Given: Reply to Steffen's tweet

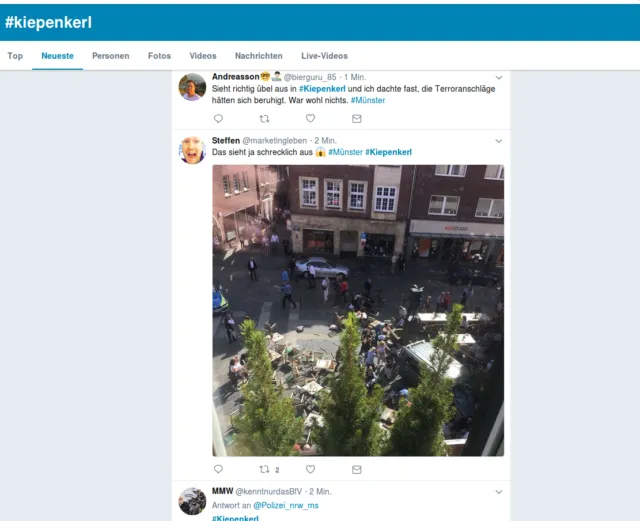Looking at the screenshot, I should point(218,469).
